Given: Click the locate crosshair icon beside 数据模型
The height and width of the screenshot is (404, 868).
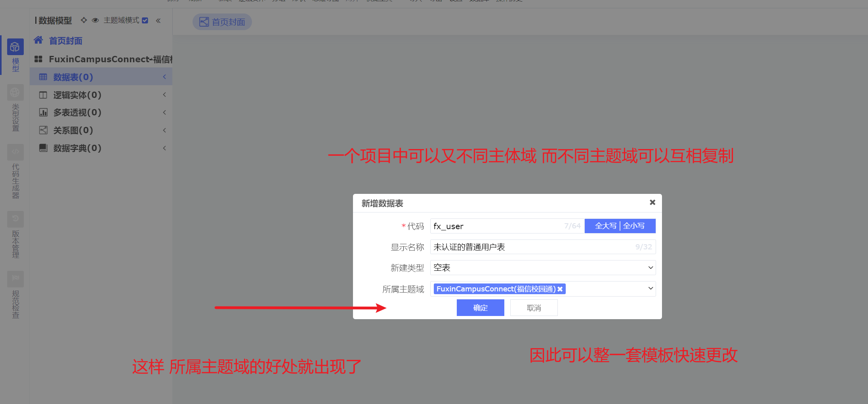Looking at the screenshot, I should pyautogui.click(x=84, y=20).
